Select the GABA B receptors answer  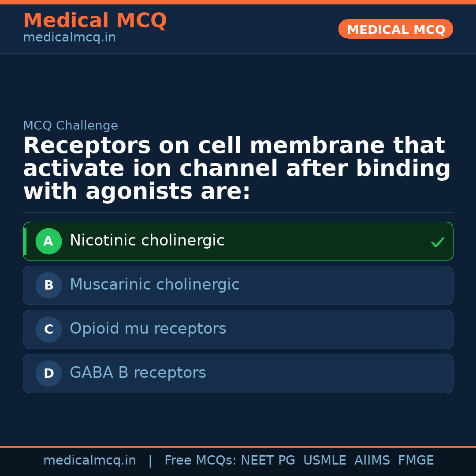point(138,373)
